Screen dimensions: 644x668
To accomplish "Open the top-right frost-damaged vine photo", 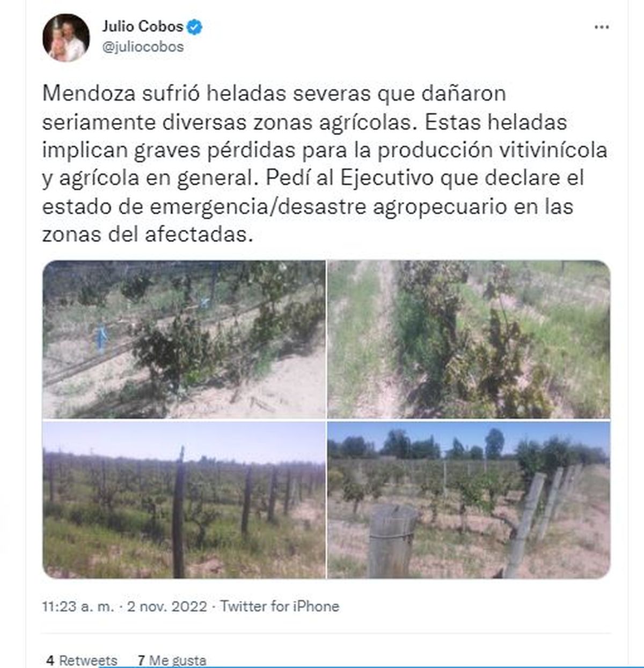I will (469, 339).
